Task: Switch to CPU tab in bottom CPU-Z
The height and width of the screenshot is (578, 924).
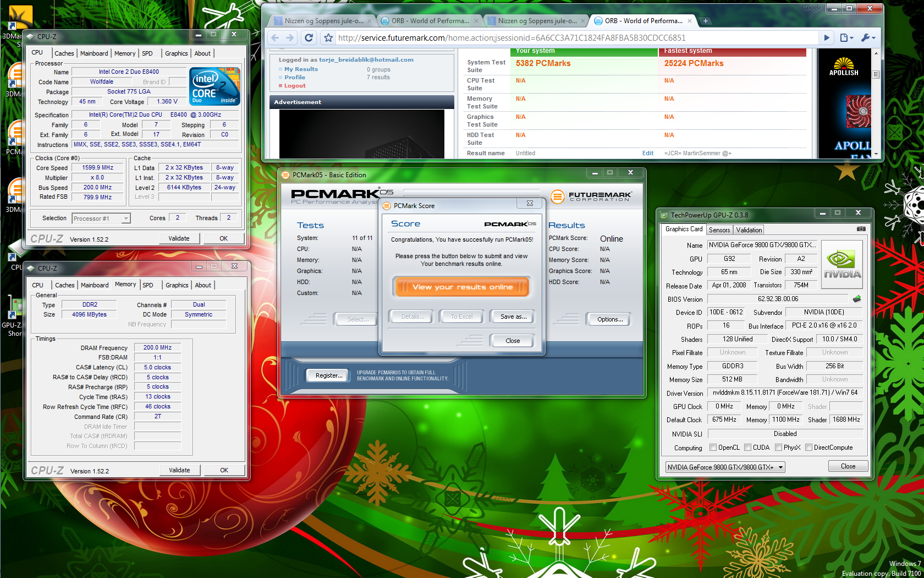Action: tap(37, 285)
